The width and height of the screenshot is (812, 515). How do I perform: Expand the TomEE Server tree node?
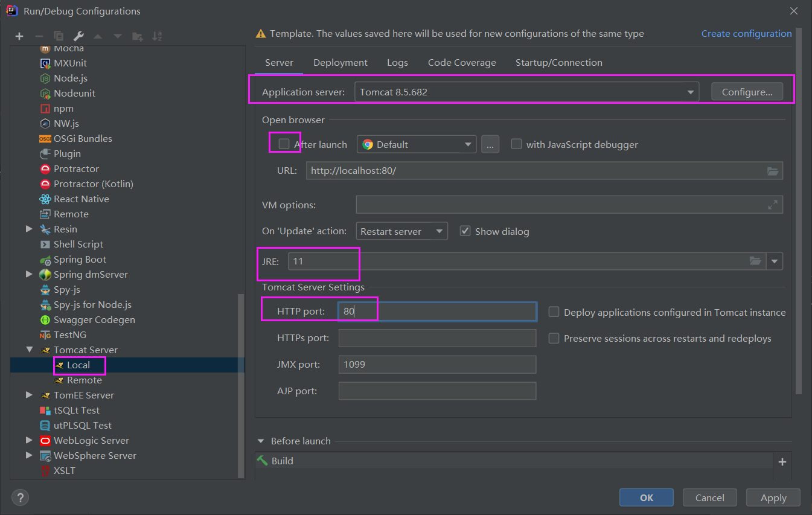click(x=29, y=395)
